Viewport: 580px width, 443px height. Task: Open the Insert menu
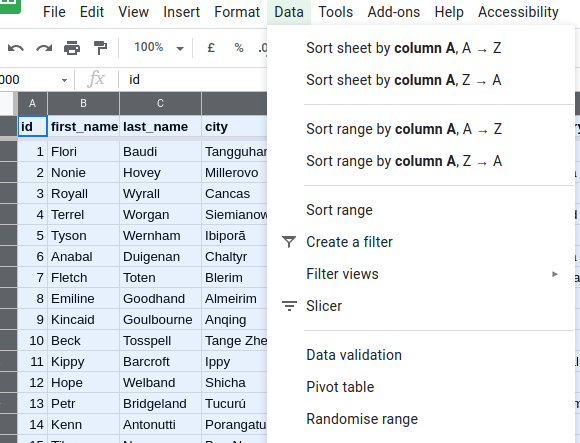coord(182,12)
